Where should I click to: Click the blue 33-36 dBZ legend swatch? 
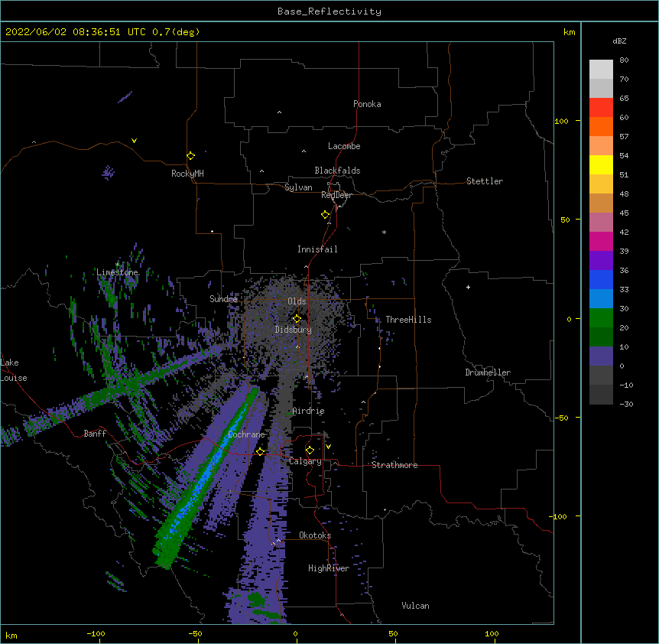(601, 279)
